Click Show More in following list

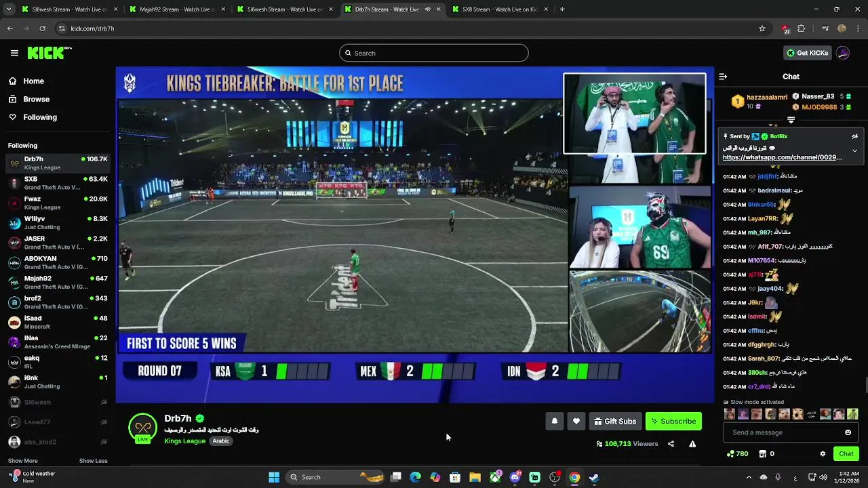click(22, 461)
